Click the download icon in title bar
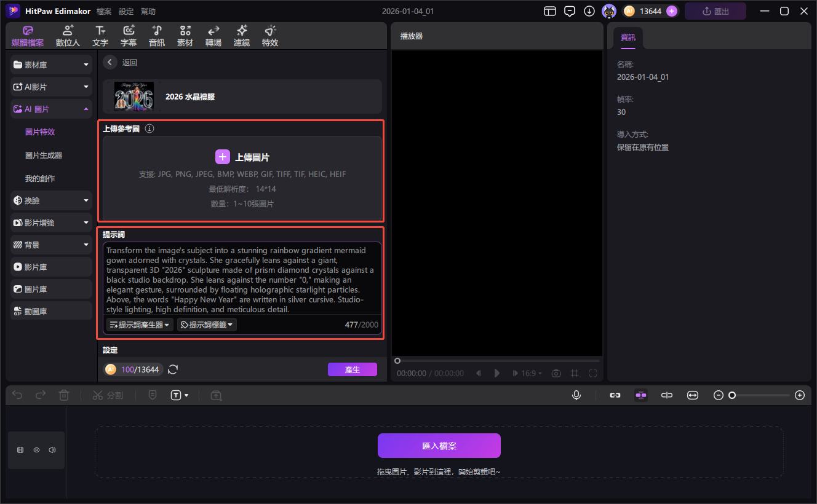Screen dimensions: 817x504 click(x=589, y=11)
